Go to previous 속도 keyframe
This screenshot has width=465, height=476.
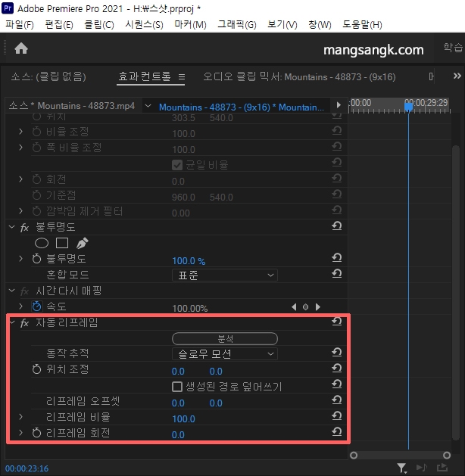[x=294, y=307]
